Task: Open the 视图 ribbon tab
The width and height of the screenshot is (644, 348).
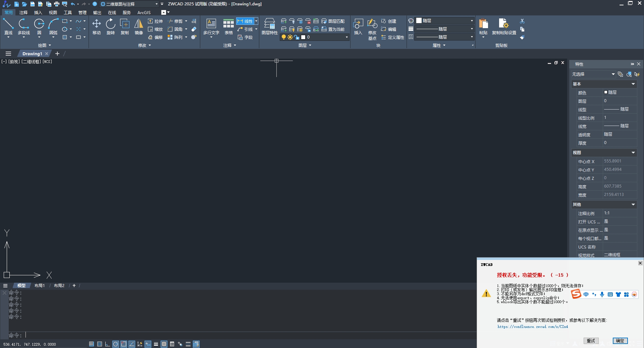Action: click(x=53, y=12)
